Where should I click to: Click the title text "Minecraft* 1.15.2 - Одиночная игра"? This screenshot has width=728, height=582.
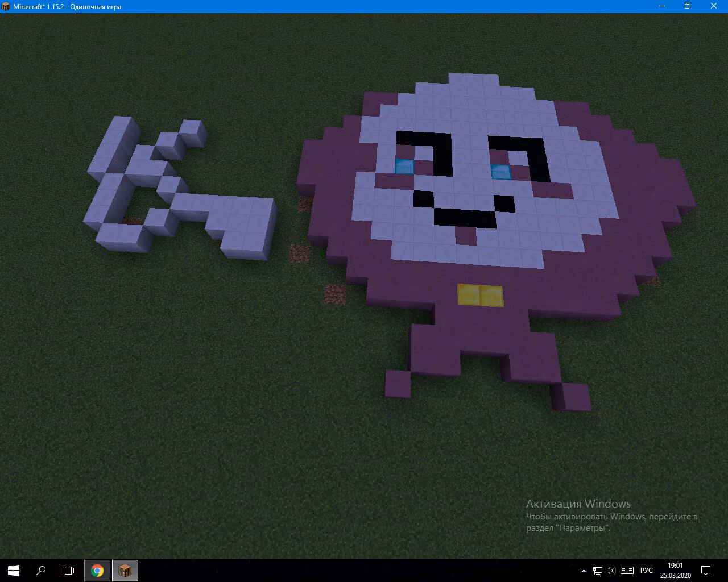click(x=67, y=7)
